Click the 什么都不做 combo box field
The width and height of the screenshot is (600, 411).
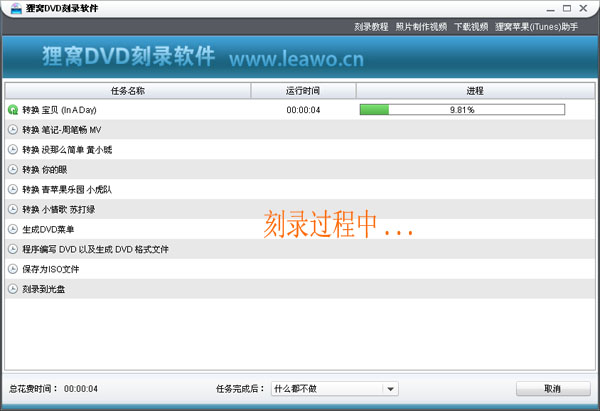(334, 389)
